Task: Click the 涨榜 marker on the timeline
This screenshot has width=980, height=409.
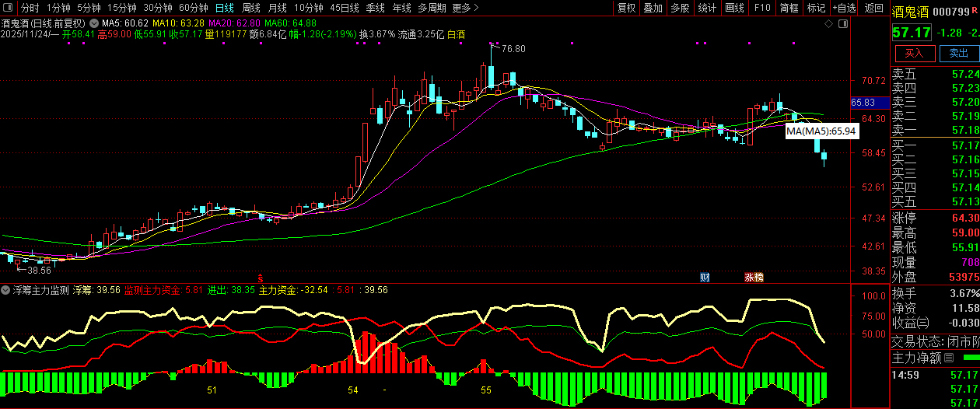Action: click(x=754, y=277)
